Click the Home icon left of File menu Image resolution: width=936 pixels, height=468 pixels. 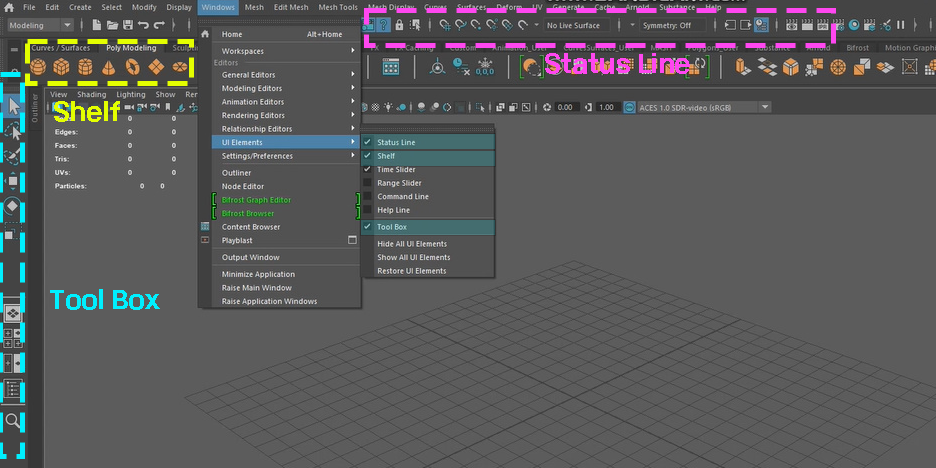(x=8, y=7)
